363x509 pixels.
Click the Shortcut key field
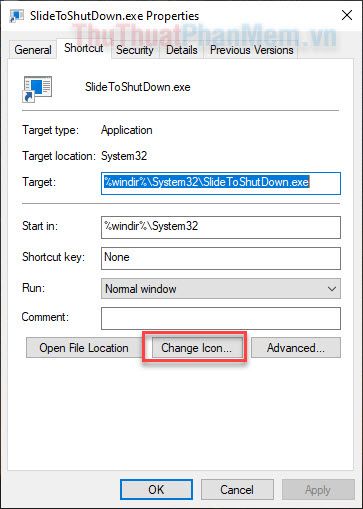click(221, 258)
